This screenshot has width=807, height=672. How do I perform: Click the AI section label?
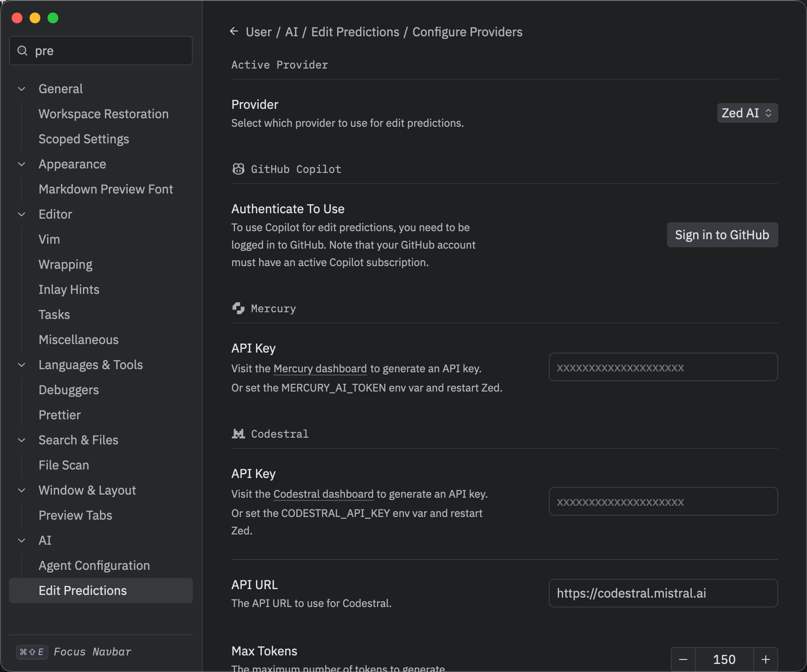(x=45, y=540)
